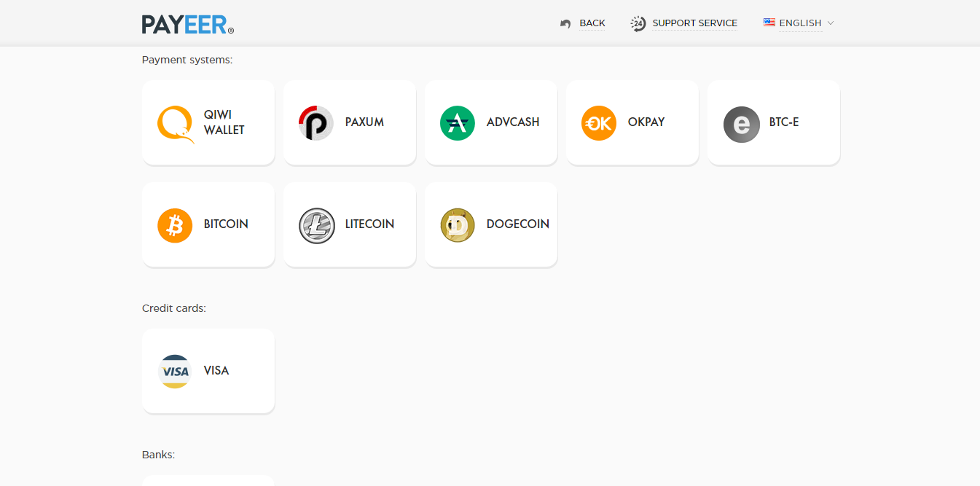Viewport: 980px width, 486px height.
Task: Expand the language selector chevron
Action: point(829,23)
